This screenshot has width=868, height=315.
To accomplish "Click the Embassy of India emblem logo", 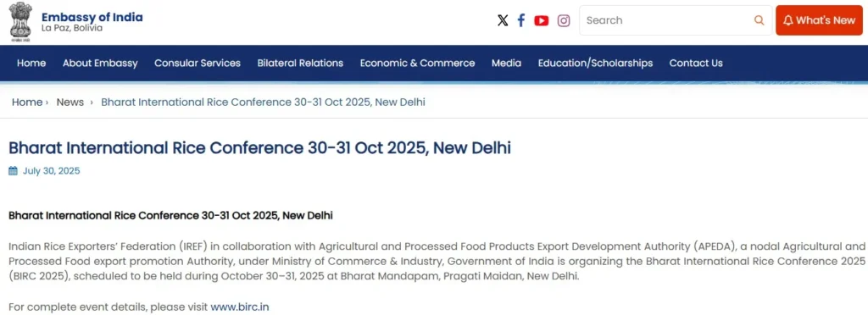I will (x=20, y=22).
